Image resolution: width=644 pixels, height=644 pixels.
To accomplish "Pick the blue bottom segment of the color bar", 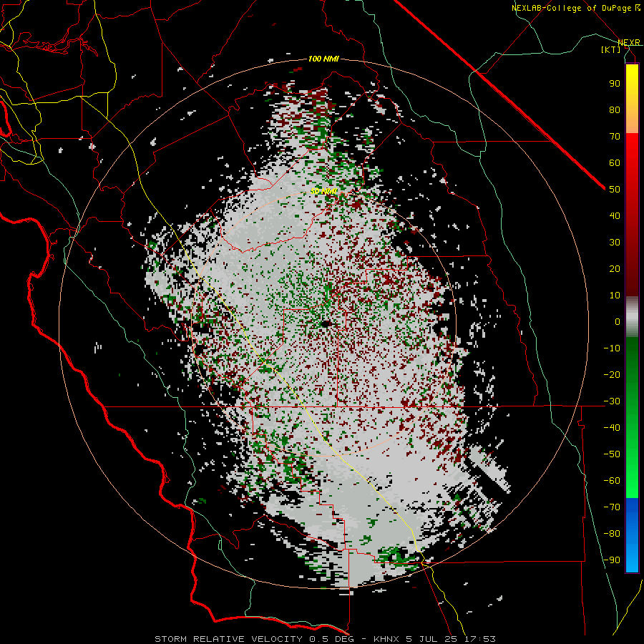I will 632,535.
